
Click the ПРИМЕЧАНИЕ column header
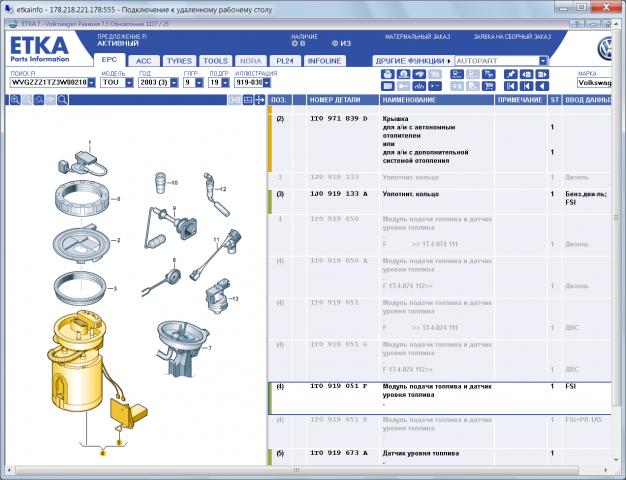tap(520, 100)
